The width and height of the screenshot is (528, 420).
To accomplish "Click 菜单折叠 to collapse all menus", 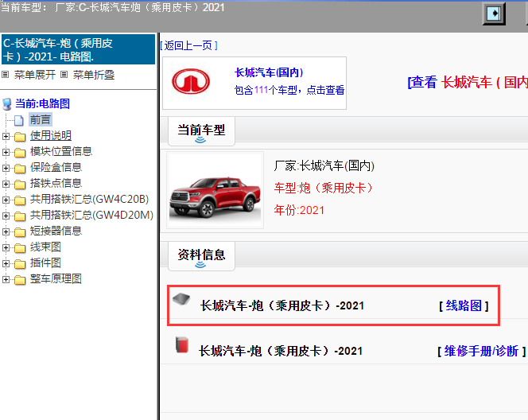I will pyautogui.click(x=94, y=75).
